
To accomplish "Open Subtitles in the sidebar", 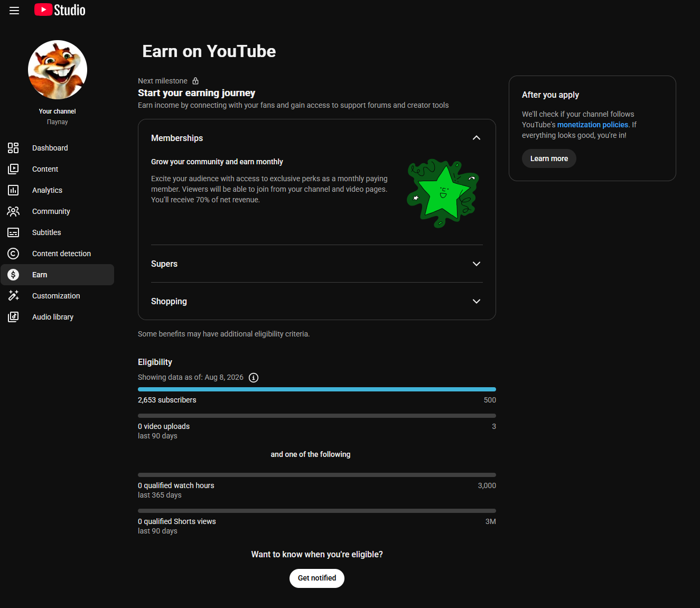I will (57, 232).
